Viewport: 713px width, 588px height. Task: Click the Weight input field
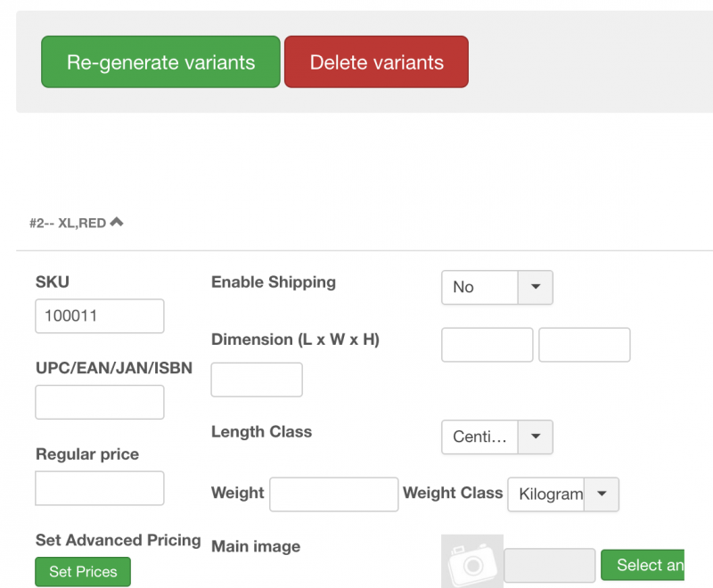[x=333, y=494]
